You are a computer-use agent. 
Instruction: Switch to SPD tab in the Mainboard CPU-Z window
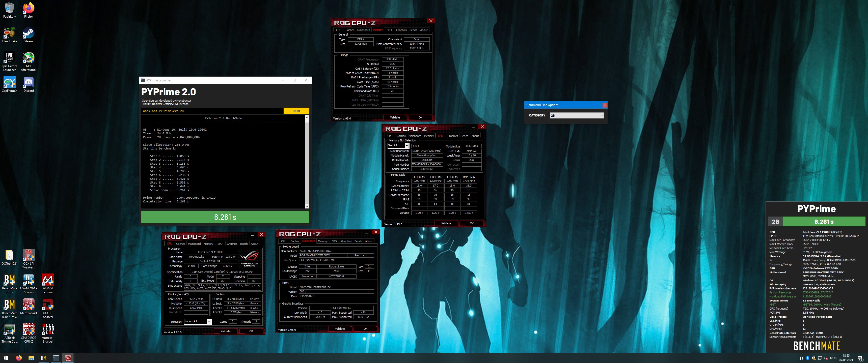[334, 241]
